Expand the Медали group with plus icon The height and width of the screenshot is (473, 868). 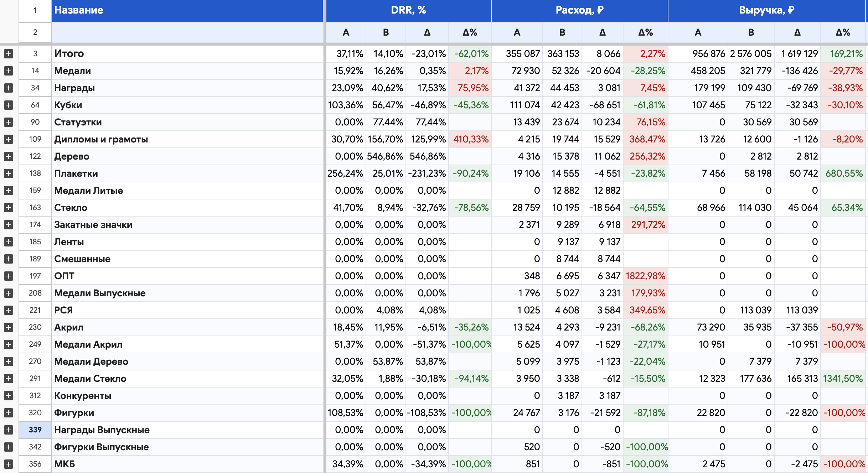point(9,71)
